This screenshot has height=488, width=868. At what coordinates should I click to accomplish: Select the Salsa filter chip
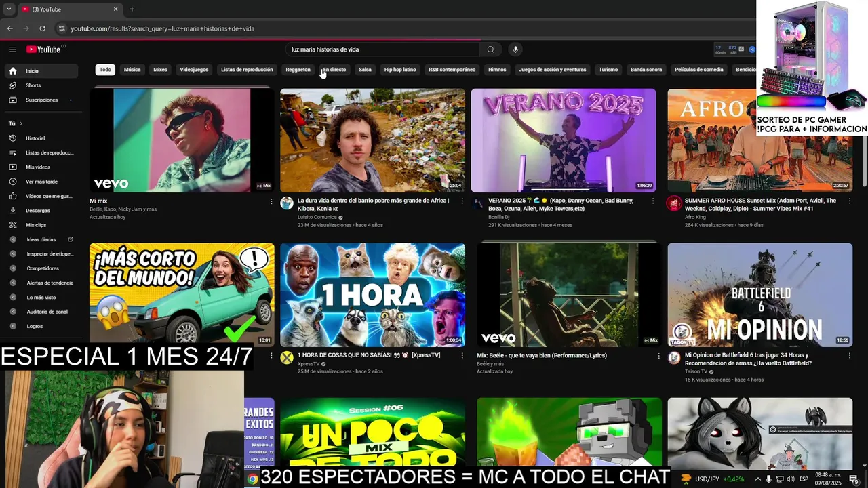pyautogui.click(x=365, y=70)
